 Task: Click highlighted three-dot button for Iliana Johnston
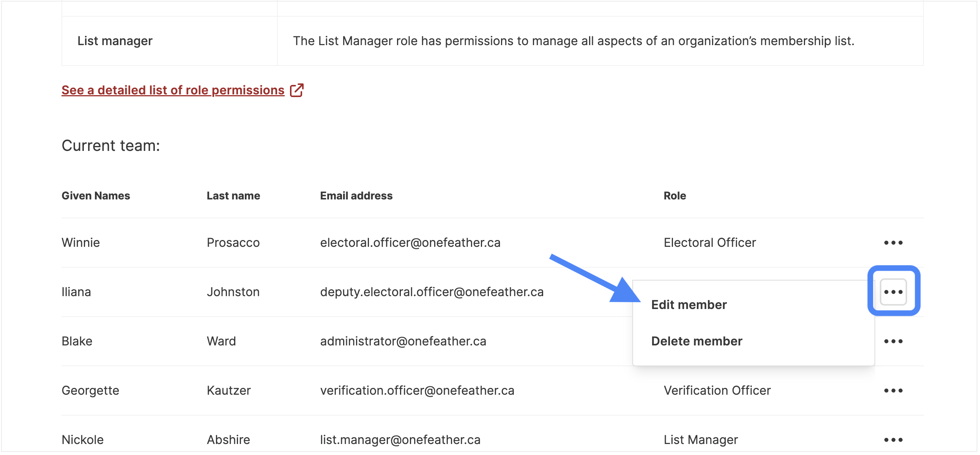tap(893, 292)
